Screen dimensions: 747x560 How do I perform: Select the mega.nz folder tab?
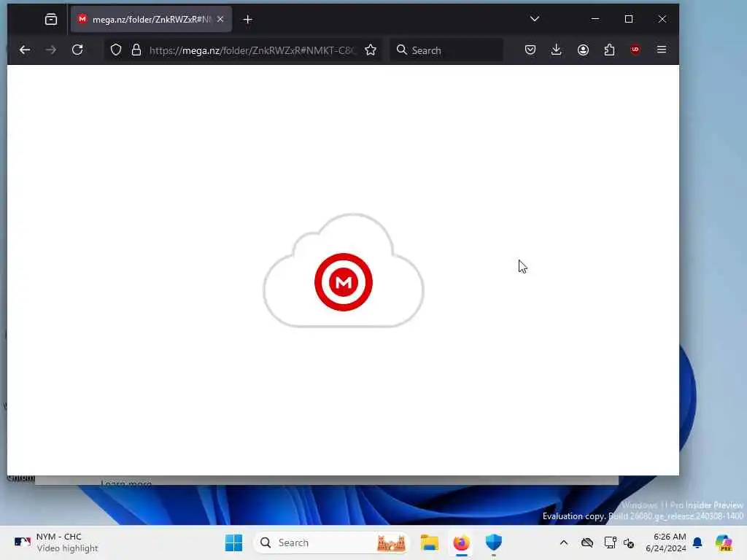151,20
